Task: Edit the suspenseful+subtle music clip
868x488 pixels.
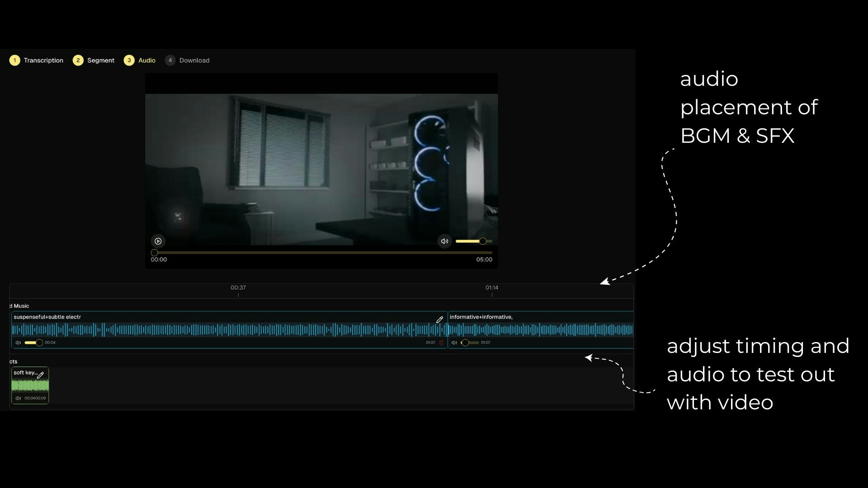Action: point(439,320)
